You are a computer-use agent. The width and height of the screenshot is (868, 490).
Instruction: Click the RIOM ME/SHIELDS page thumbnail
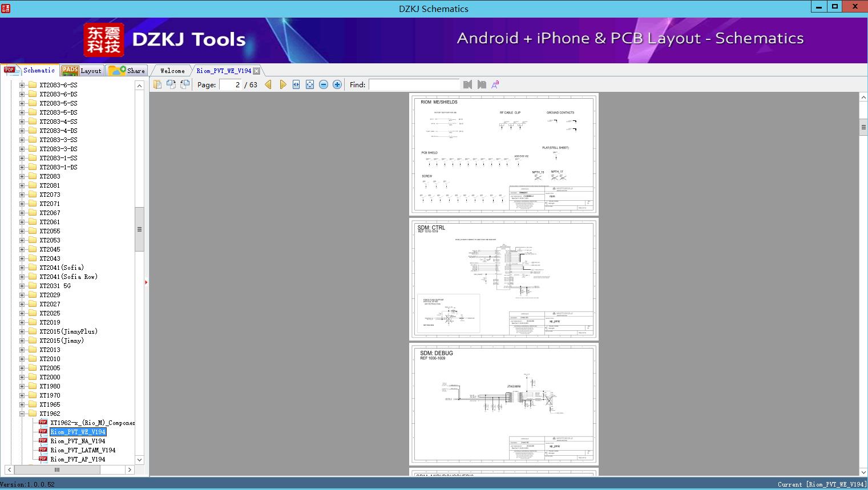[504, 154]
